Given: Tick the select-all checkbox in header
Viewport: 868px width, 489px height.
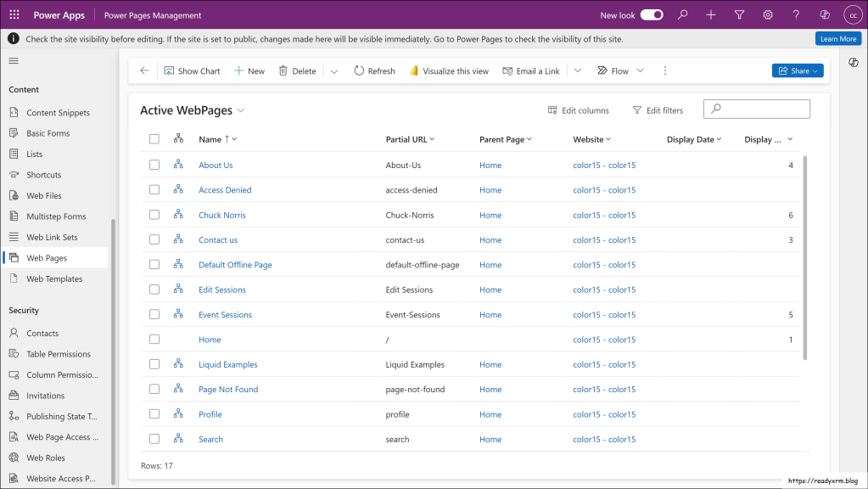Looking at the screenshot, I should [x=154, y=139].
